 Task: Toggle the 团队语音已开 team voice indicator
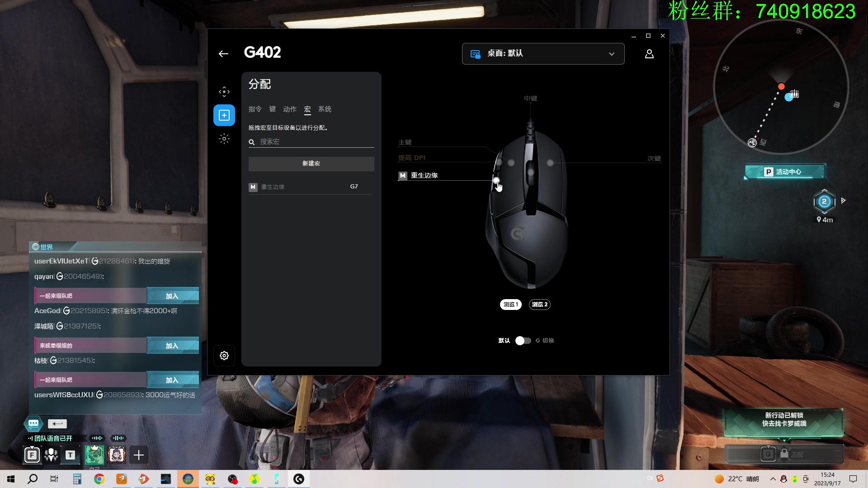click(x=50, y=438)
